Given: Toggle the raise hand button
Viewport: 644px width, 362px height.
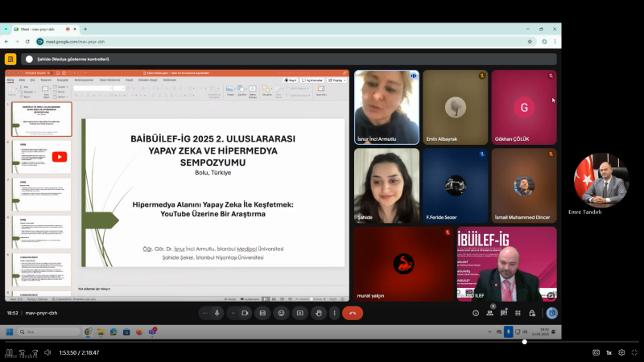Looking at the screenshot, I should coord(319,313).
